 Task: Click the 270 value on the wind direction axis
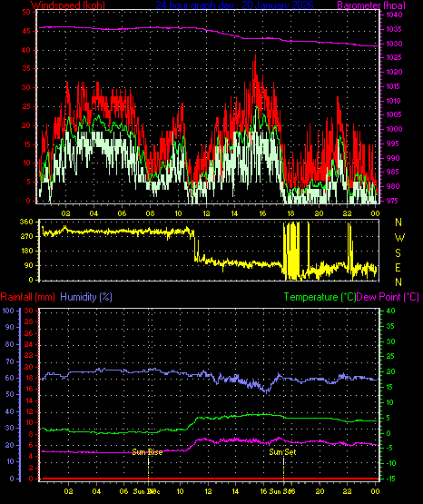point(26,237)
